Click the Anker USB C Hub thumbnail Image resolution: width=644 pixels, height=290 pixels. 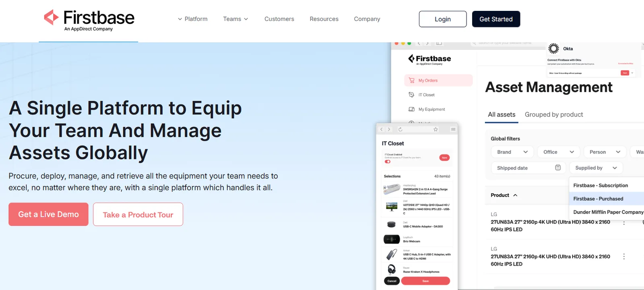[x=392, y=255]
